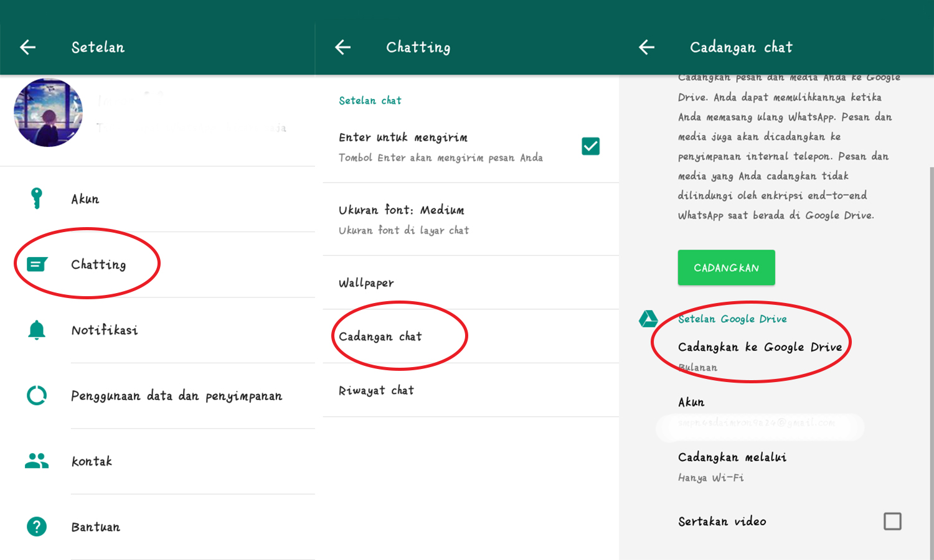Tap the key icon next to Akun
Image resolution: width=934 pixels, height=560 pixels.
37,198
